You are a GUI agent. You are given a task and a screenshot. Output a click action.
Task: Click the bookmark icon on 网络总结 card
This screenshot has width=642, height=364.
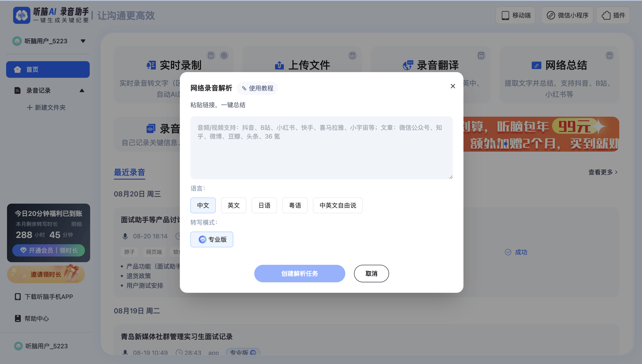[610, 56]
